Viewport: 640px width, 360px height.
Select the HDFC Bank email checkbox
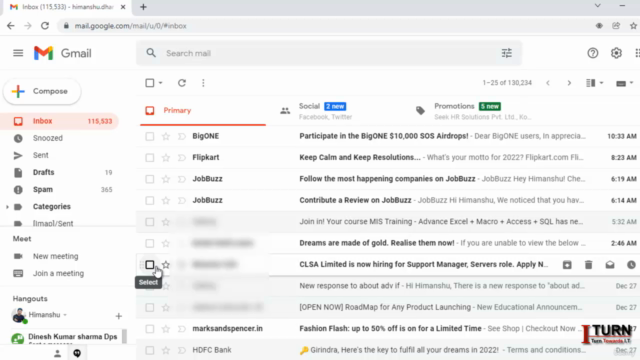click(150, 350)
